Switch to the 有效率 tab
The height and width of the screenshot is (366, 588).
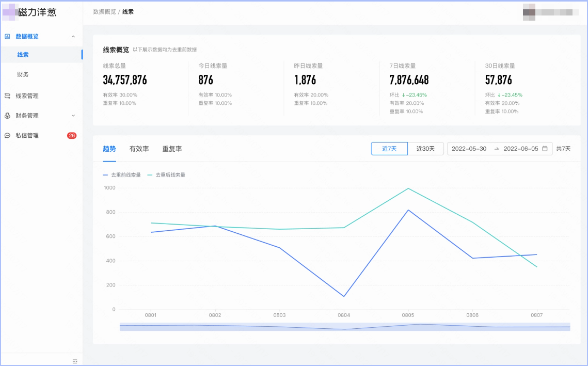(x=139, y=149)
